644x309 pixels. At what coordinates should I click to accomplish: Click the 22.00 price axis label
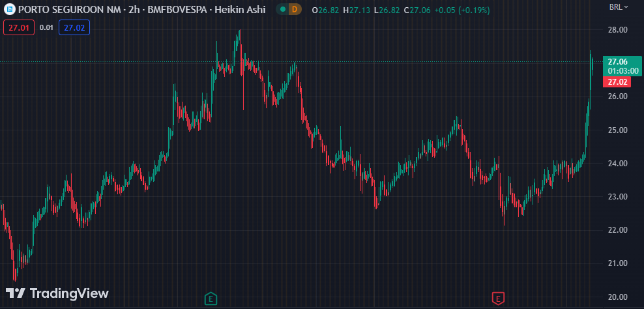[x=617, y=230]
